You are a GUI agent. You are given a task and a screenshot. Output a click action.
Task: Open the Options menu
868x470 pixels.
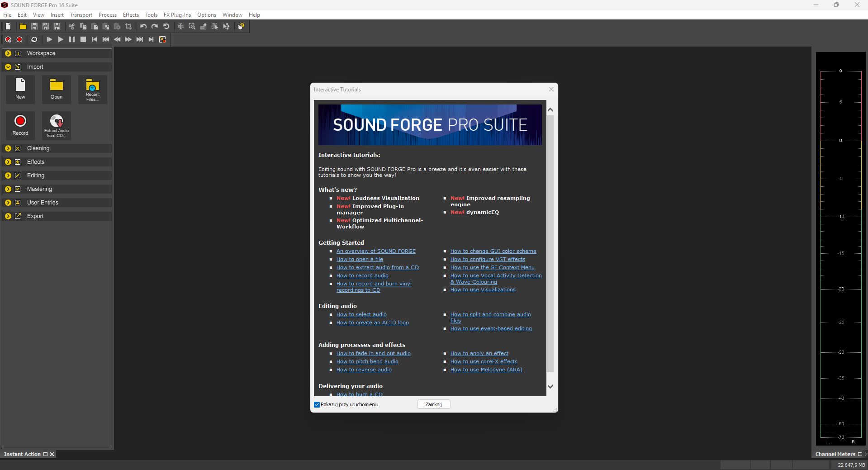click(207, 15)
